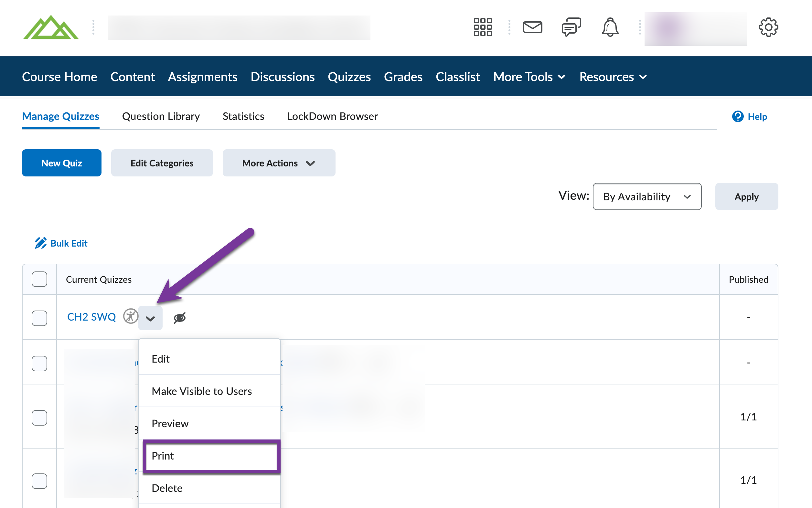This screenshot has width=812, height=508.
Task: Open the By Availability view dropdown
Action: [646, 196]
